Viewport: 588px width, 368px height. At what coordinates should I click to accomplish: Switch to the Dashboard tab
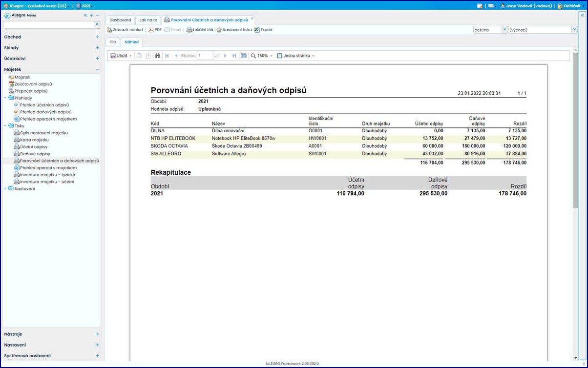(x=120, y=20)
